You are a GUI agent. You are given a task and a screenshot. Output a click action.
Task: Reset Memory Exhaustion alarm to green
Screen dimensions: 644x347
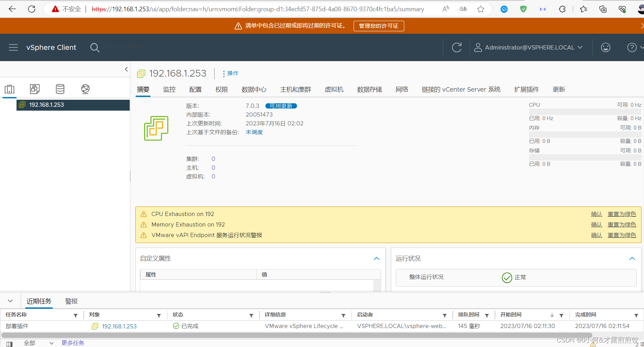[622, 225]
